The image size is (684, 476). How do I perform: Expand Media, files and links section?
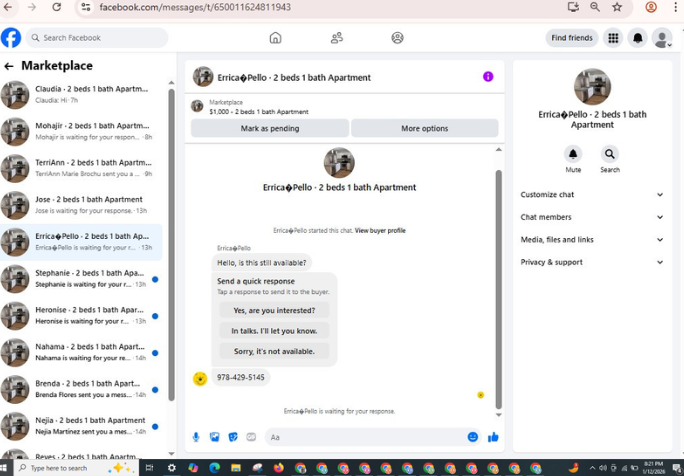592,240
